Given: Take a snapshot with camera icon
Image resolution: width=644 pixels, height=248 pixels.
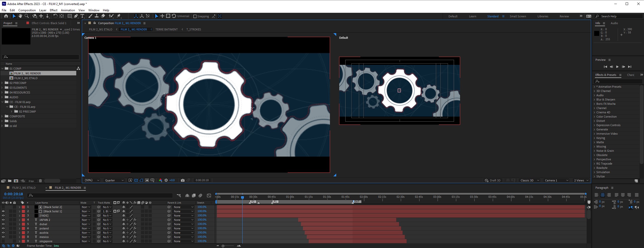Looking at the screenshot, I should point(183,180).
